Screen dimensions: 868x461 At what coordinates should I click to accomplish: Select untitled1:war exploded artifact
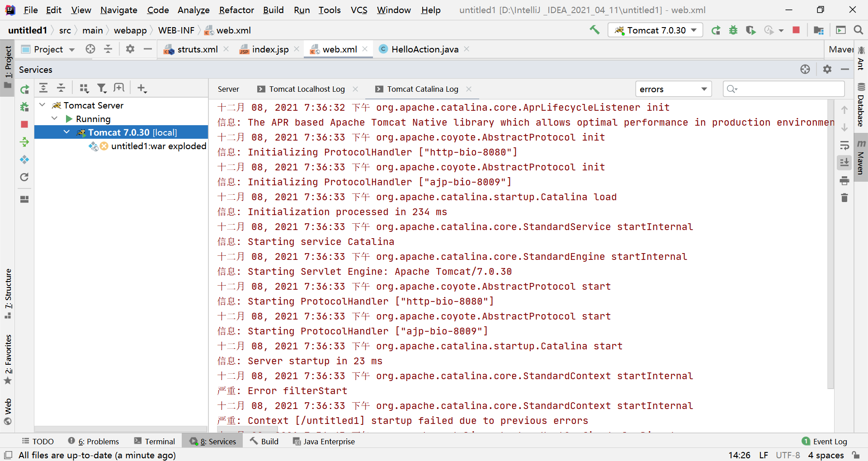[147, 146]
